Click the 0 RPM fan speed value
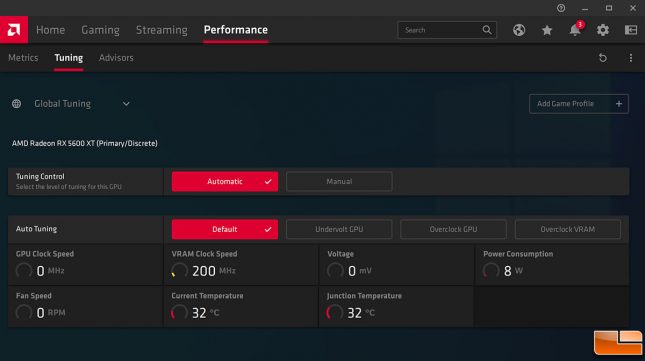The image size is (645, 361). pyautogui.click(x=51, y=313)
